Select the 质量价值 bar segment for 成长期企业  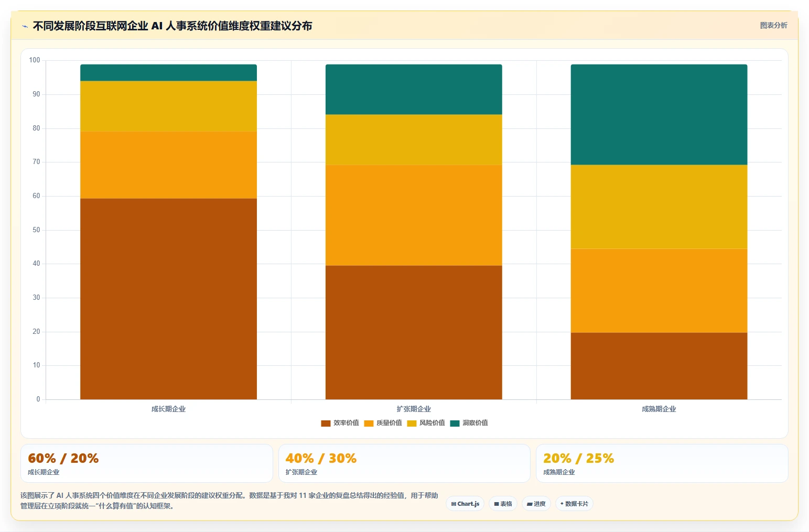click(x=168, y=165)
